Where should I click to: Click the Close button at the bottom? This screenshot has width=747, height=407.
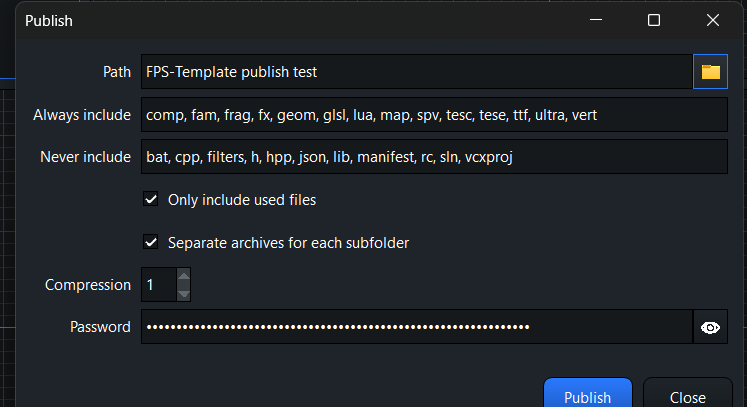688,397
